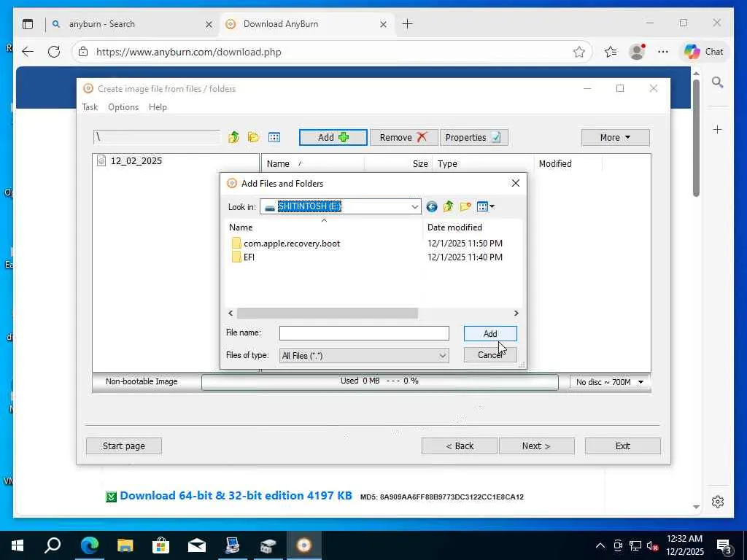Screen dimensions: 747x560
Task: Click horizontal scrollbar right arrow in dialog
Action: (x=516, y=314)
